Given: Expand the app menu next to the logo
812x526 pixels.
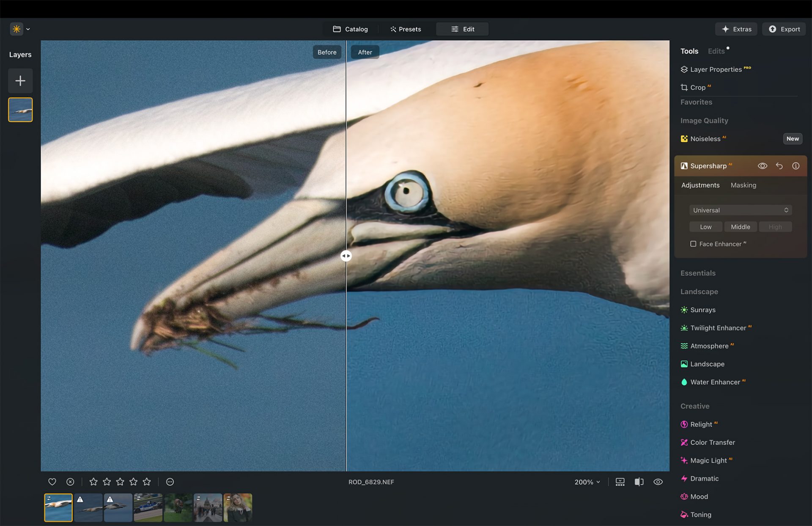Looking at the screenshot, I should [28, 29].
